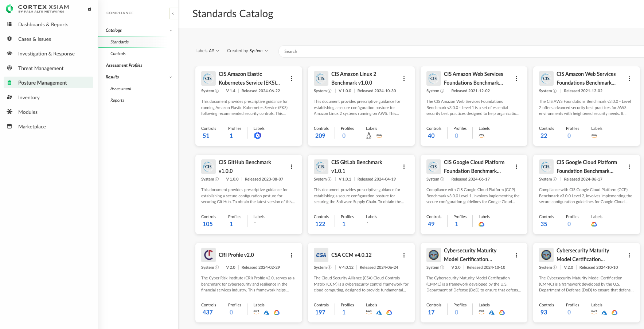Open 437 controls on CRI Profile v2.0 card
This screenshot has width=644, height=329.
[208, 312]
